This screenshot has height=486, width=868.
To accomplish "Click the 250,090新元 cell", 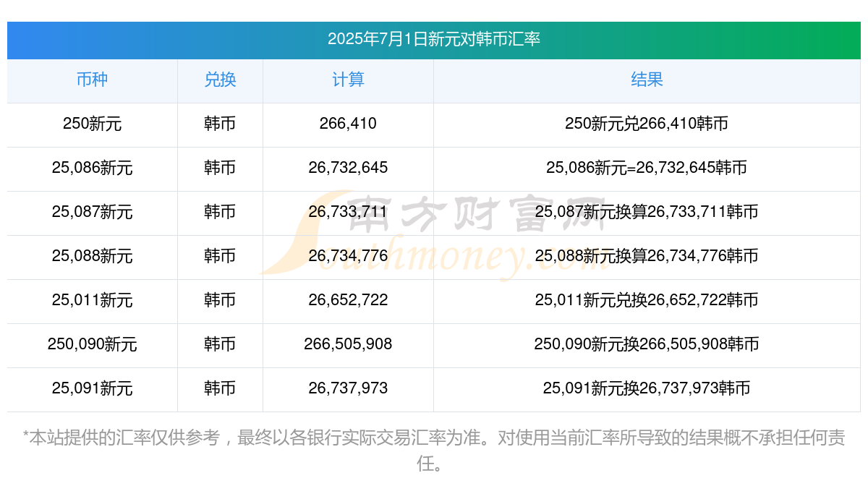I will [92, 344].
